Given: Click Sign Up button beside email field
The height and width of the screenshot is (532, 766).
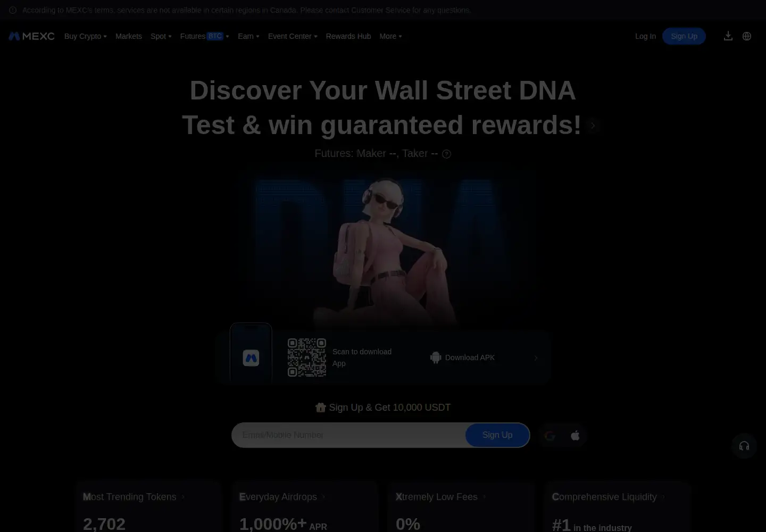Looking at the screenshot, I should pos(497,435).
